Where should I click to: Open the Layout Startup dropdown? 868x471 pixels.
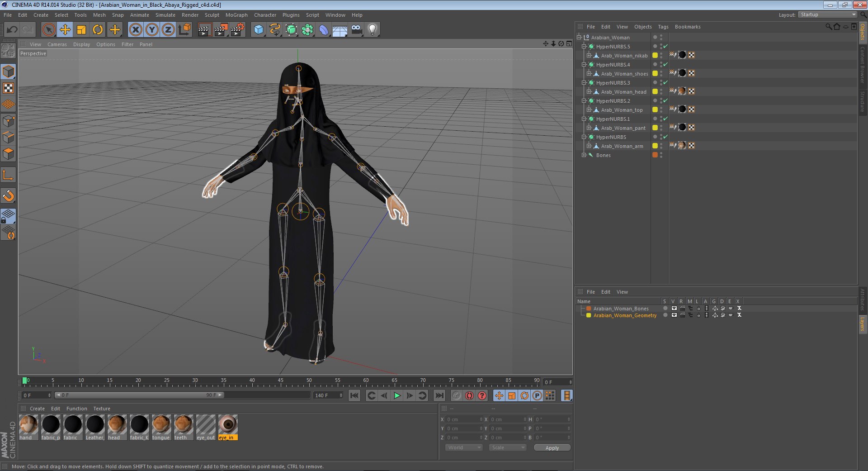click(x=827, y=15)
